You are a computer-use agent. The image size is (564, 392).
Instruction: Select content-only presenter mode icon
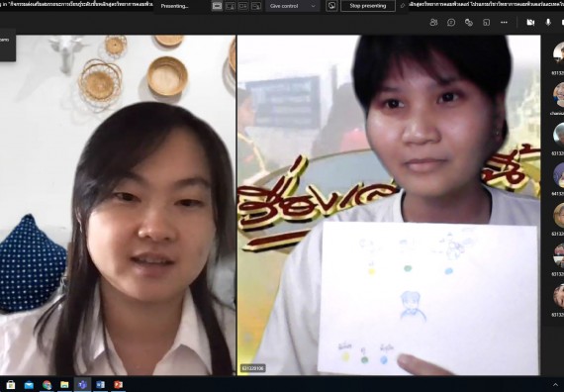pos(217,6)
